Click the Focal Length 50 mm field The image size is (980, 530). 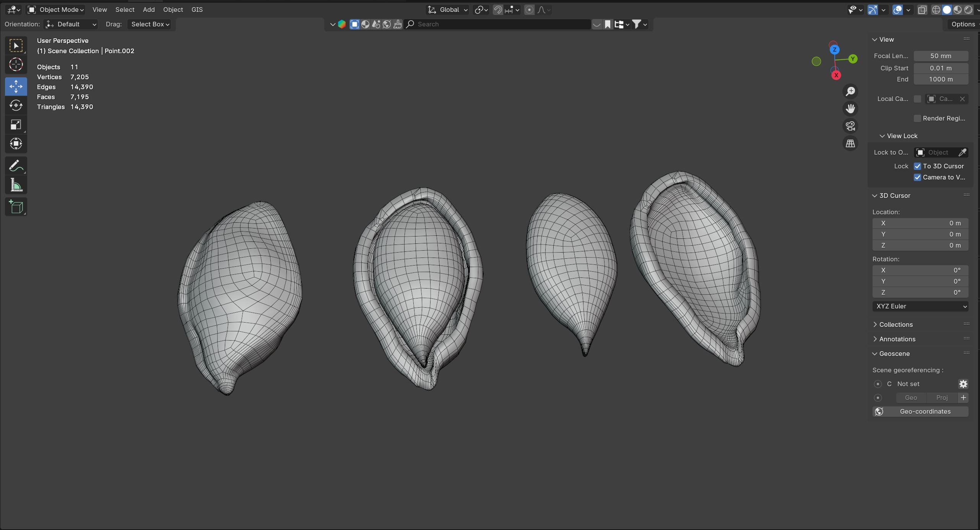[x=941, y=56]
